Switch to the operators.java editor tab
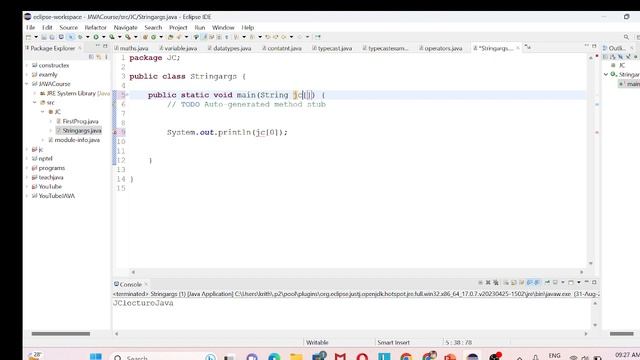640x360 pixels. (441, 48)
